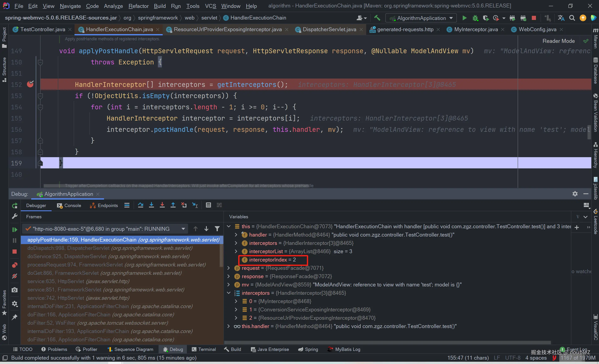The width and height of the screenshot is (599, 364).
Task: Open the Refactor menu
Action: (138, 6)
